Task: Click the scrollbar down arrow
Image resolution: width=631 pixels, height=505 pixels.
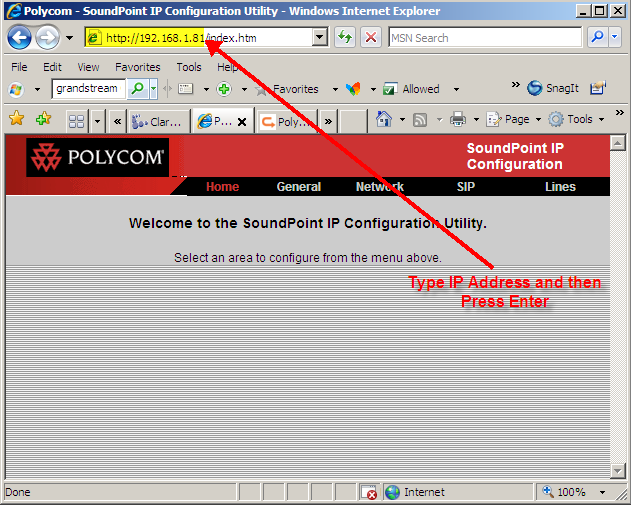Action: coord(618,470)
